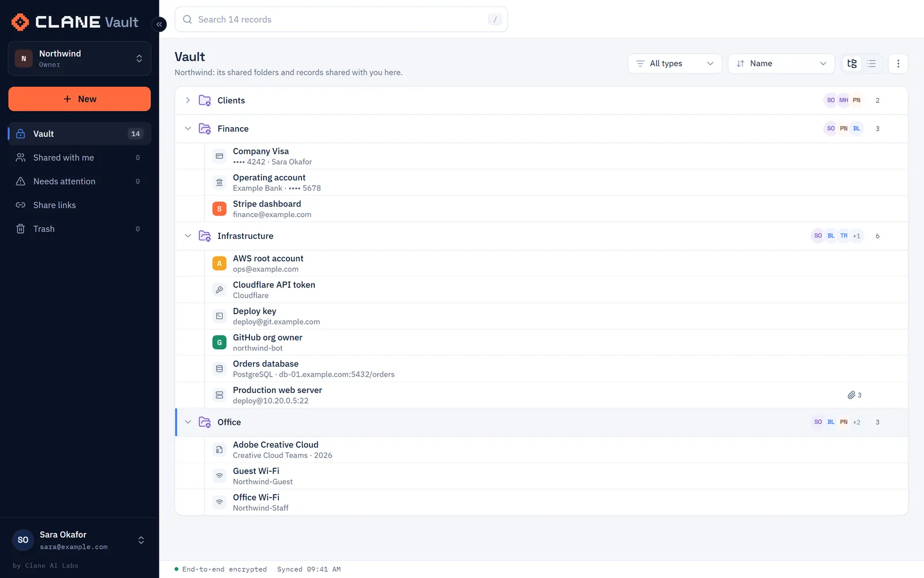Screen dimensions: 924x578
Task: Click the Production web server icon
Action: [x=219, y=395]
